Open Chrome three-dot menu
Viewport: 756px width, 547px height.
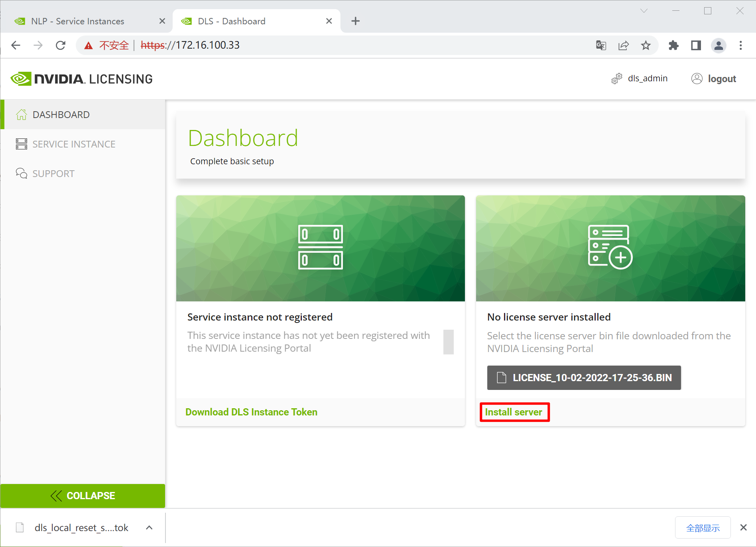pos(740,45)
